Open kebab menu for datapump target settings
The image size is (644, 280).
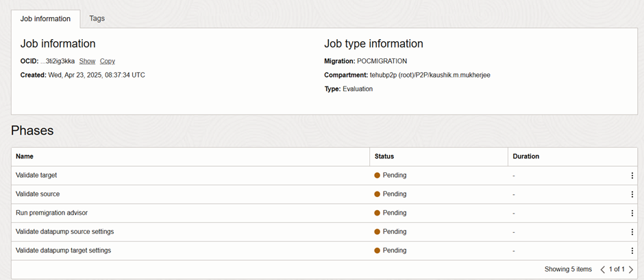(x=632, y=250)
